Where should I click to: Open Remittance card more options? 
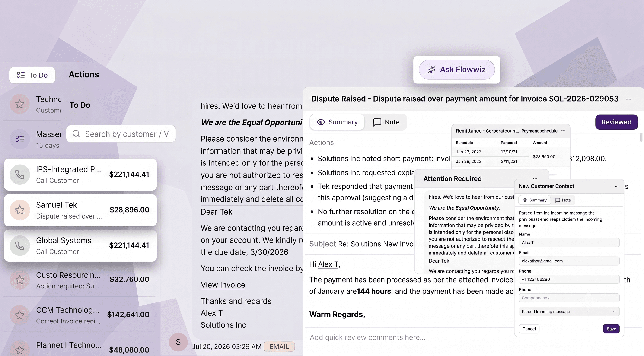tap(563, 131)
